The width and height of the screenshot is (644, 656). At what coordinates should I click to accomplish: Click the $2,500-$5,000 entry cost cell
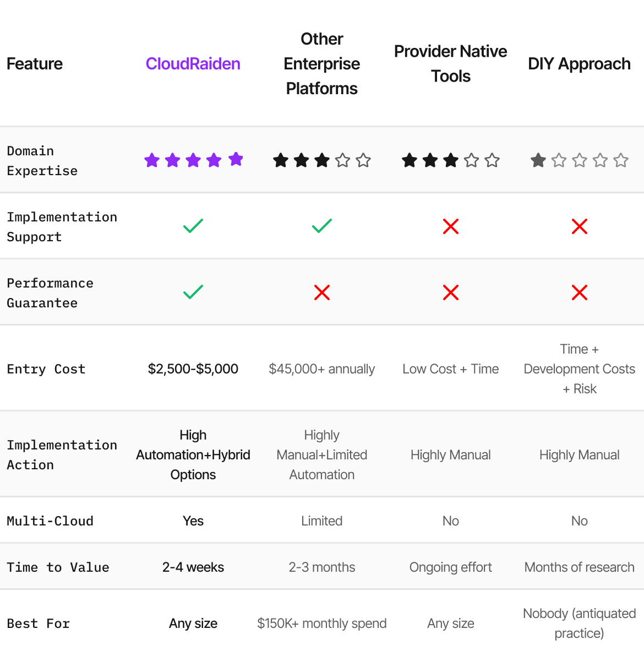coord(193,369)
